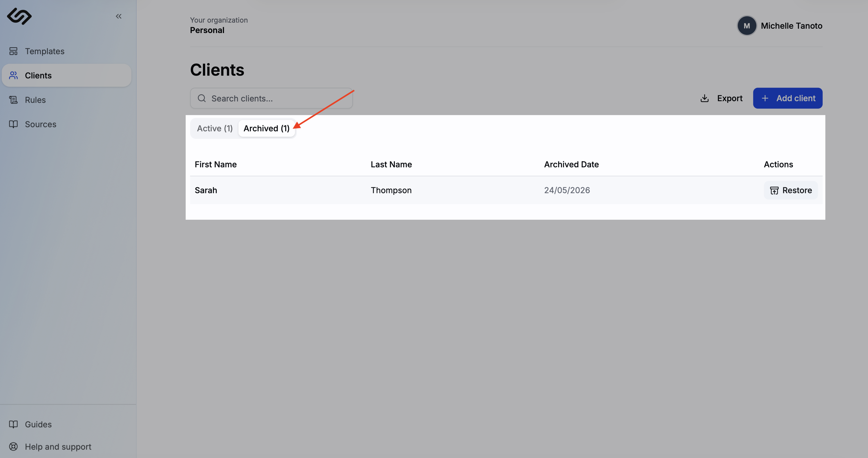Click the Rules scroll icon
Image resolution: width=868 pixels, height=458 pixels.
tap(13, 100)
